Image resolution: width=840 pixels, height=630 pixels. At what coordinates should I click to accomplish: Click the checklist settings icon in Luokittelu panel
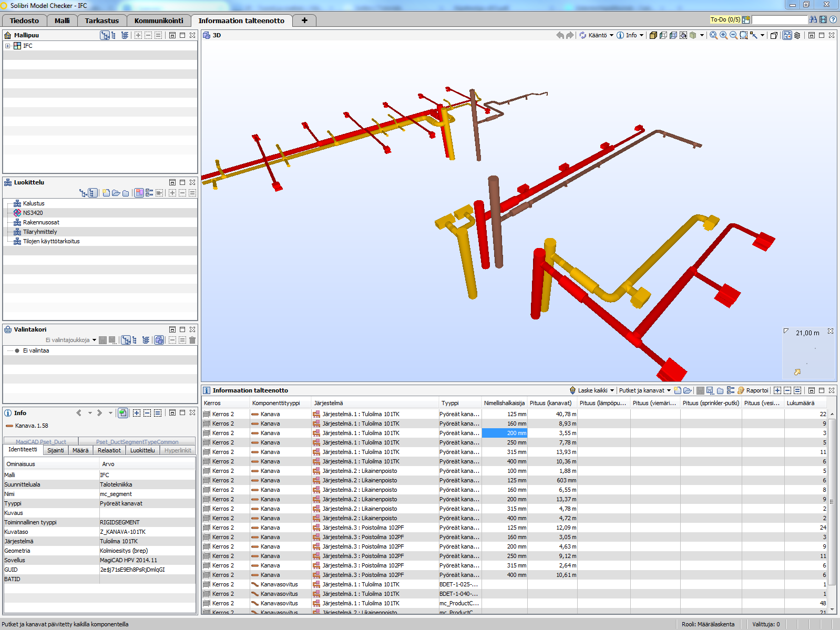[149, 193]
